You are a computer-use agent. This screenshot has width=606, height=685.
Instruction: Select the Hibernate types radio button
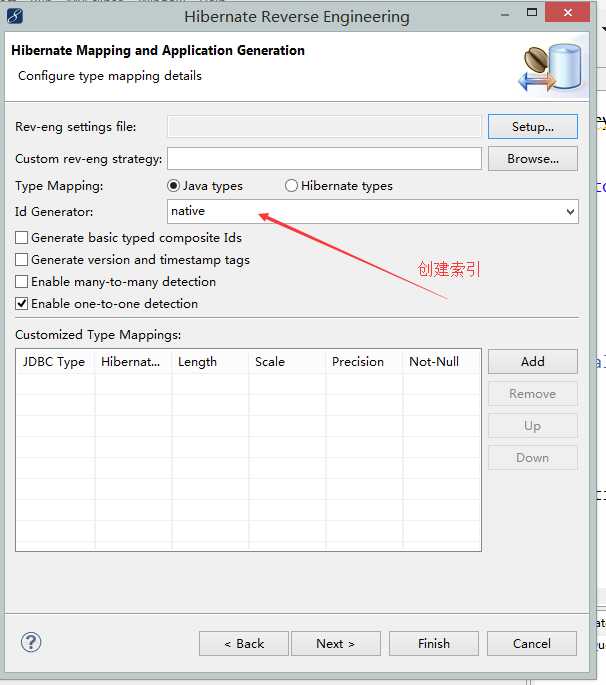pos(291,186)
